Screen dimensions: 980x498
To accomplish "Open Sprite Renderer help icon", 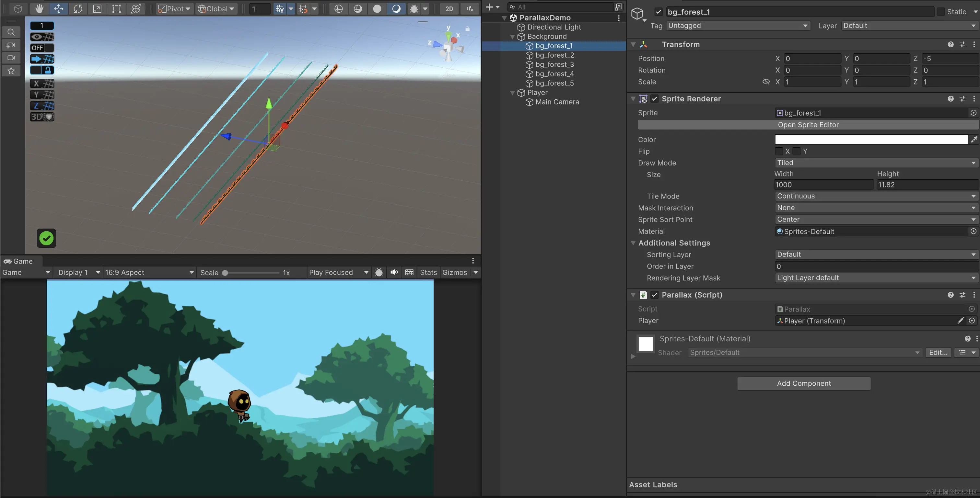I will [x=950, y=99].
